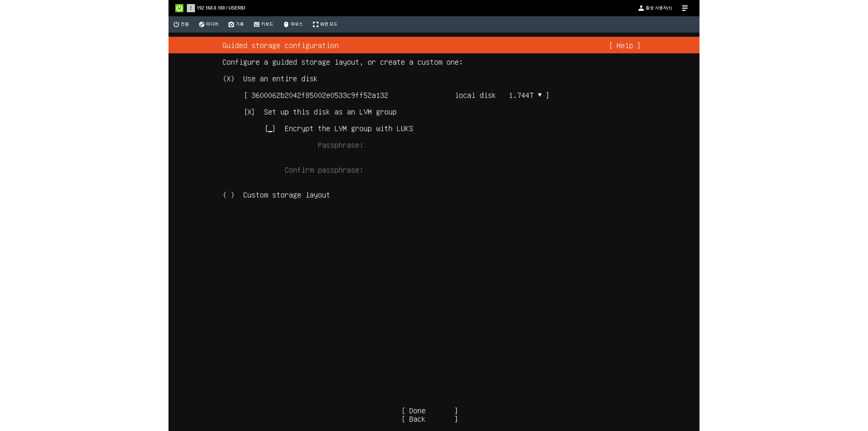Open the Help menu in orange header
Screen dimensions: 868x431
pyautogui.click(x=624, y=45)
